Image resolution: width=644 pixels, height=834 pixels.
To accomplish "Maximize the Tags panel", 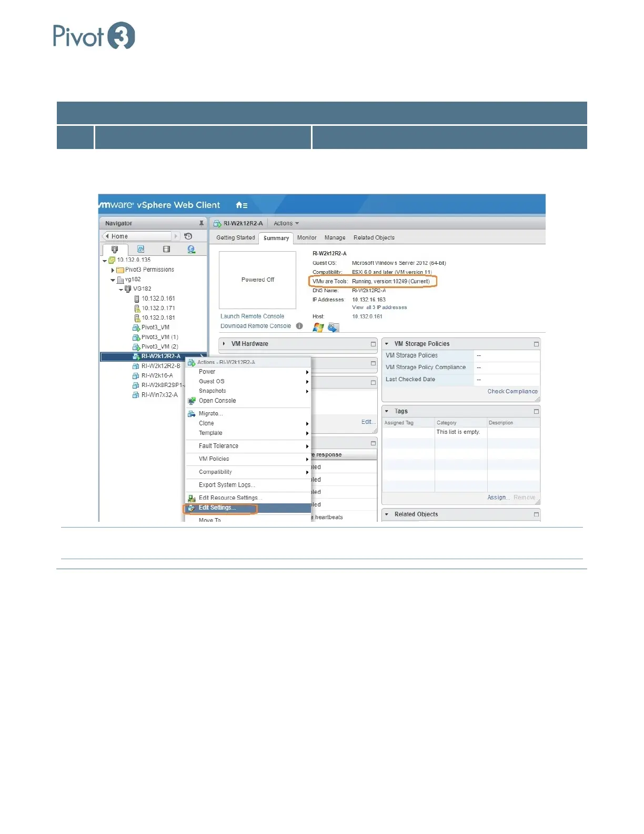I will 536,411.
